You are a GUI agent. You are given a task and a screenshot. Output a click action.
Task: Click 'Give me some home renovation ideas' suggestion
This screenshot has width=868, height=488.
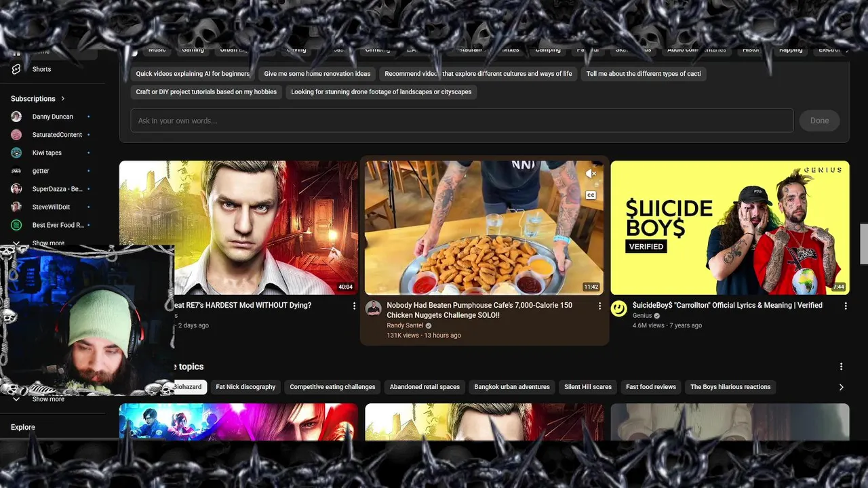click(317, 74)
